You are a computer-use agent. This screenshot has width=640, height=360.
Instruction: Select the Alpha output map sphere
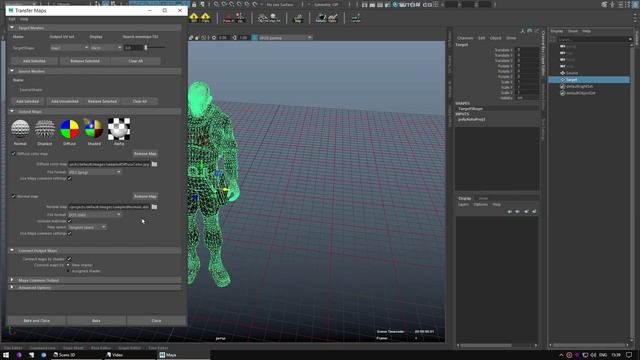pyautogui.click(x=119, y=129)
